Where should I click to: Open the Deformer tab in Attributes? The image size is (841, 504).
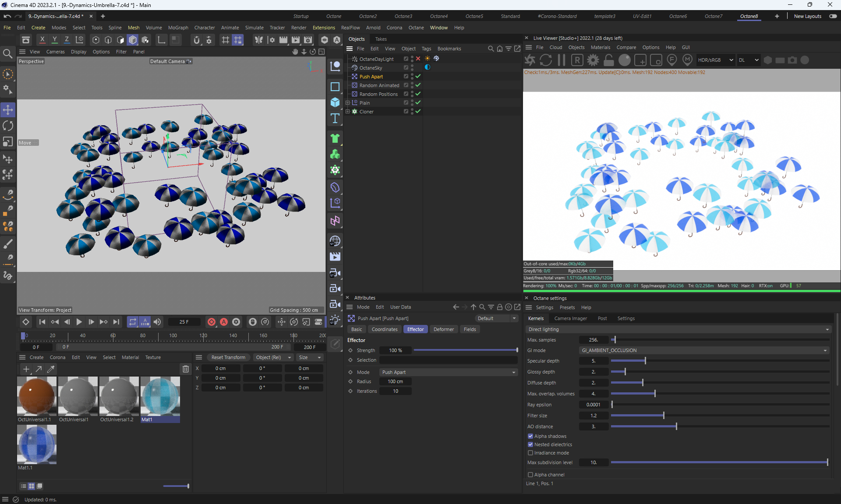coord(443,329)
